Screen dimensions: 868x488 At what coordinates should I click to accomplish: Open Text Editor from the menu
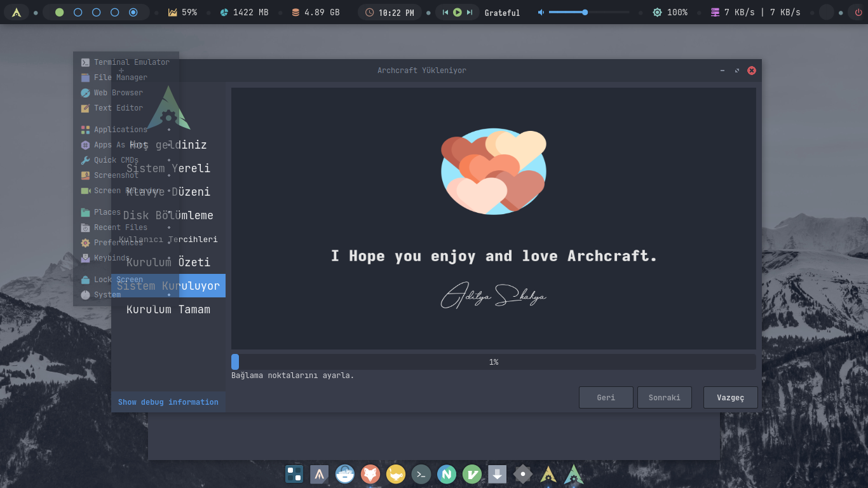pyautogui.click(x=126, y=108)
